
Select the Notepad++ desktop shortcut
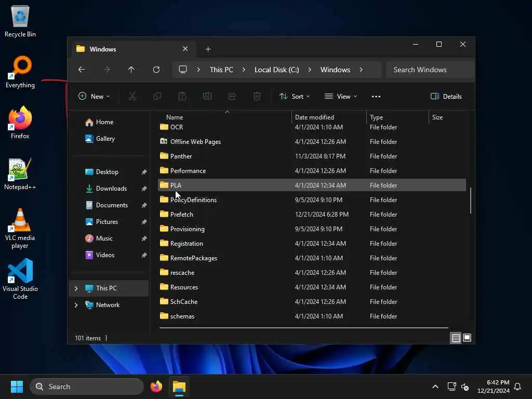coord(20,174)
